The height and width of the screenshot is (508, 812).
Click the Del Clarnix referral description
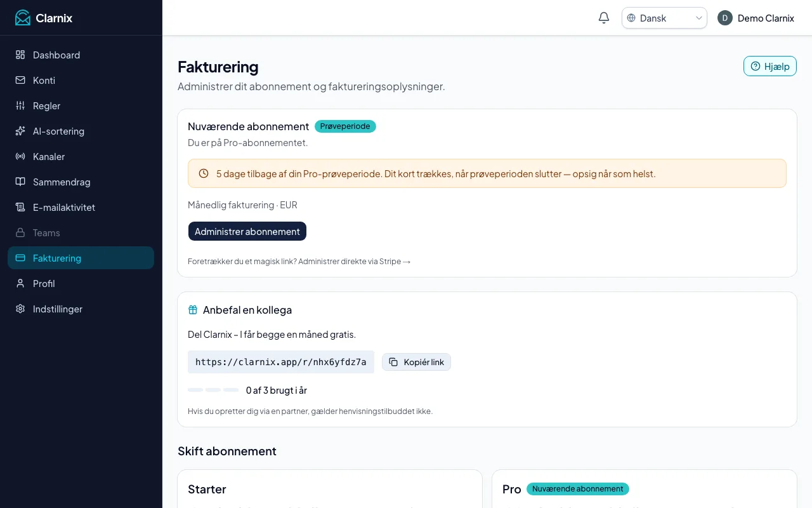coord(272,334)
